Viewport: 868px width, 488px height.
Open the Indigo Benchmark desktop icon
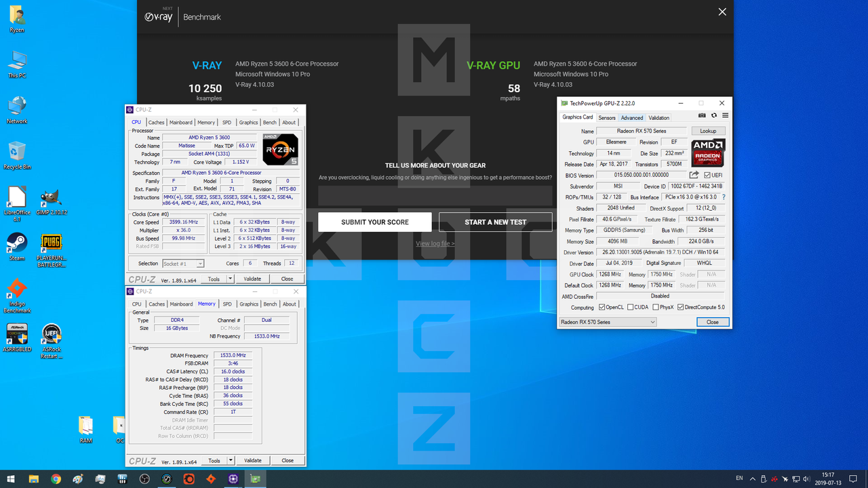click(x=17, y=296)
